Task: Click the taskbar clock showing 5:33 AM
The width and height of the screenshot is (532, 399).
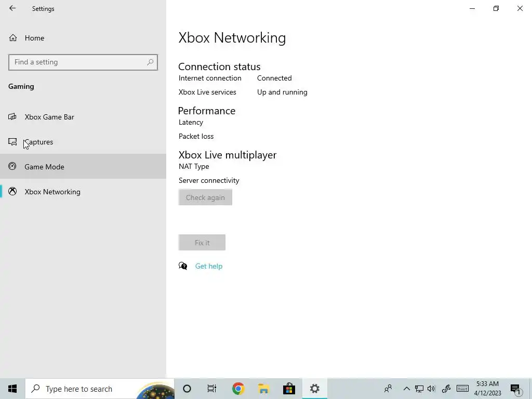Action: (487, 389)
